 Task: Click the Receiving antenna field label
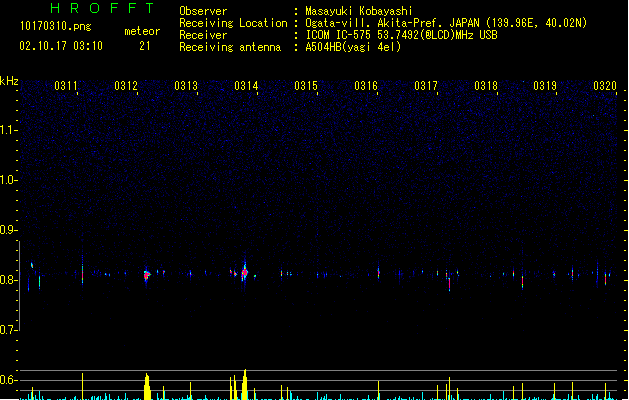pyautogui.click(x=230, y=47)
